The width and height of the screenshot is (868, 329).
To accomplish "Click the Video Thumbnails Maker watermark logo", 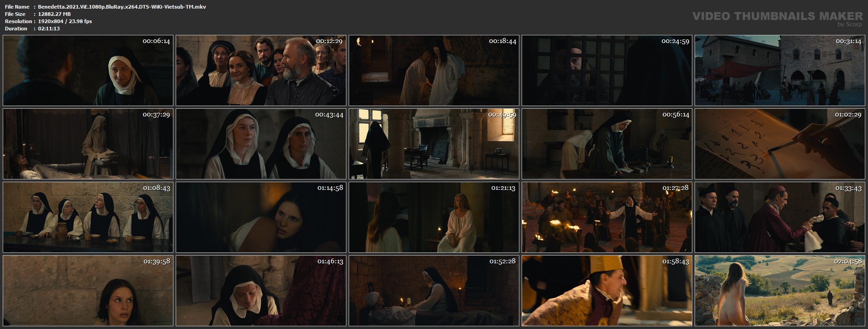I will [x=777, y=18].
